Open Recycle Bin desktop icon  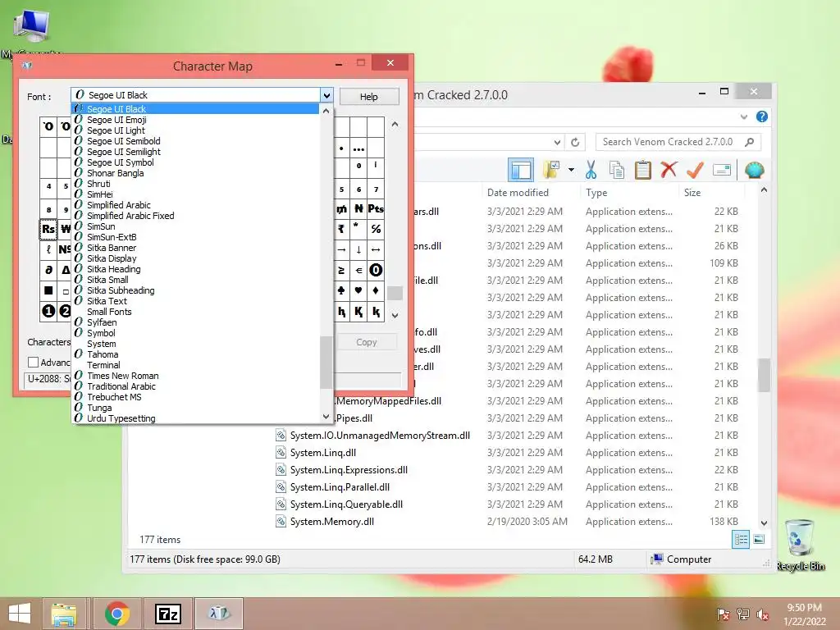pos(800,545)
